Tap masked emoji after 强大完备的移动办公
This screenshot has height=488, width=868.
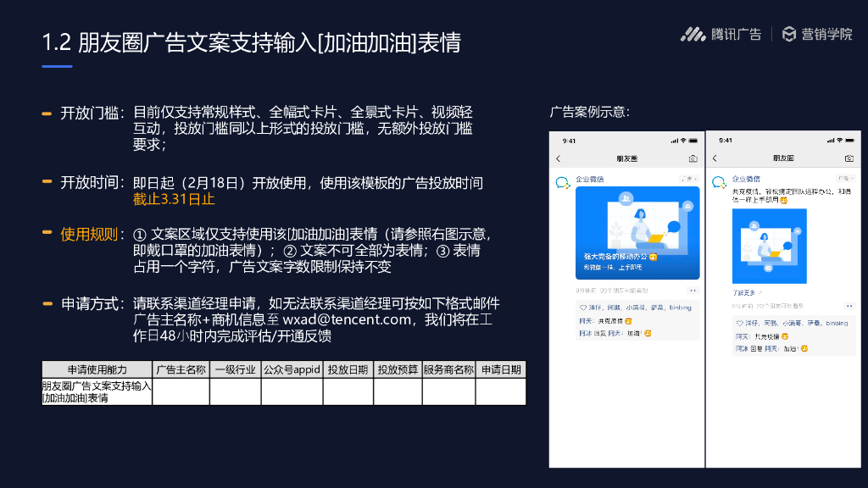[x=654, y=257]
